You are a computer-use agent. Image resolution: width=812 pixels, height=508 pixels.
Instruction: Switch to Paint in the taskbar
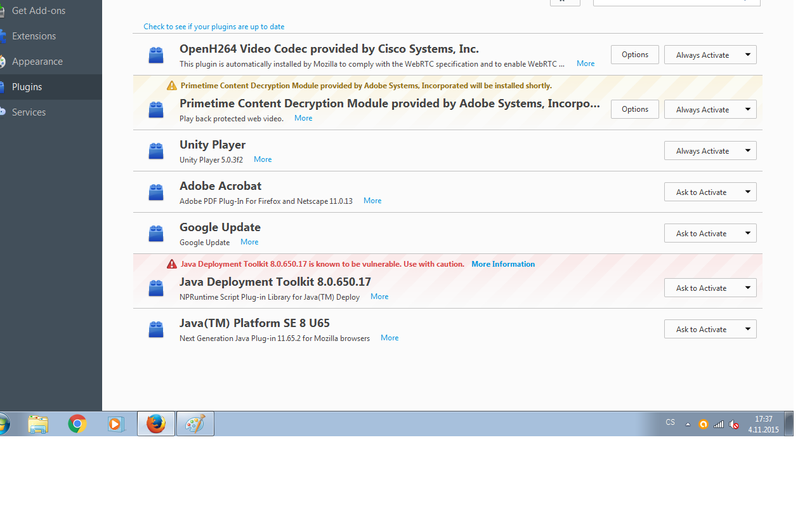195,424
